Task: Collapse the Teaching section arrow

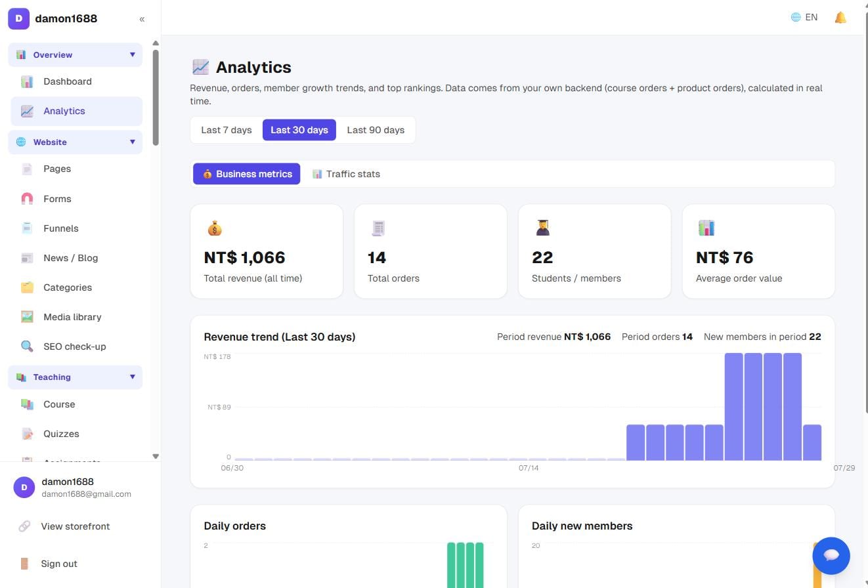Action: 132,377
